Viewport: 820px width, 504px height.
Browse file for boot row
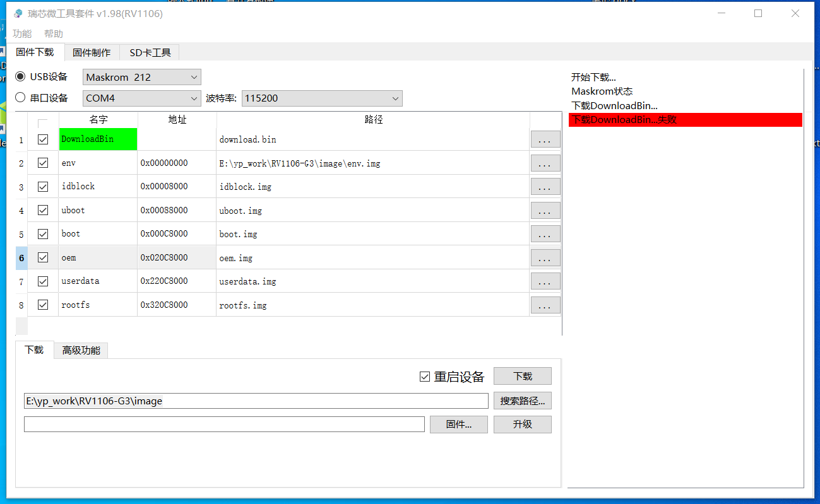point(545,234)
